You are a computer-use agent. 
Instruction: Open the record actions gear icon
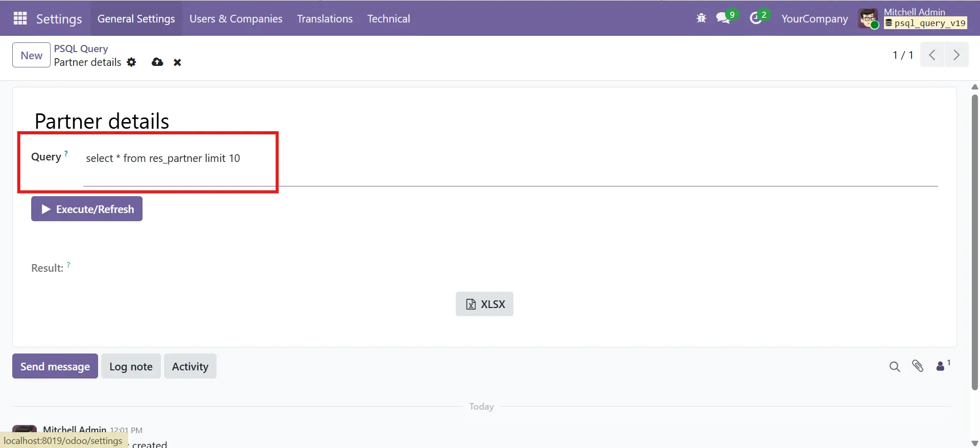click(x=132, y=62)
